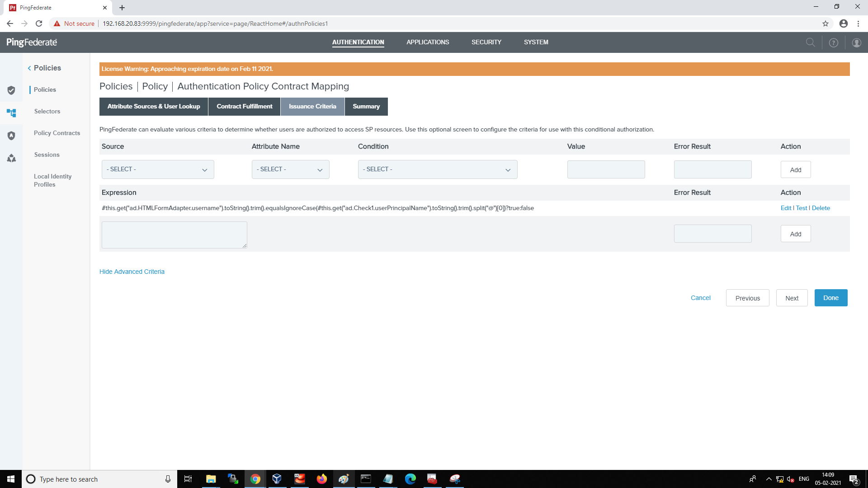The width and height of the screenshot is (868, 488).
Task: Switch to the Summary tab
Action: tap(366, 107)
